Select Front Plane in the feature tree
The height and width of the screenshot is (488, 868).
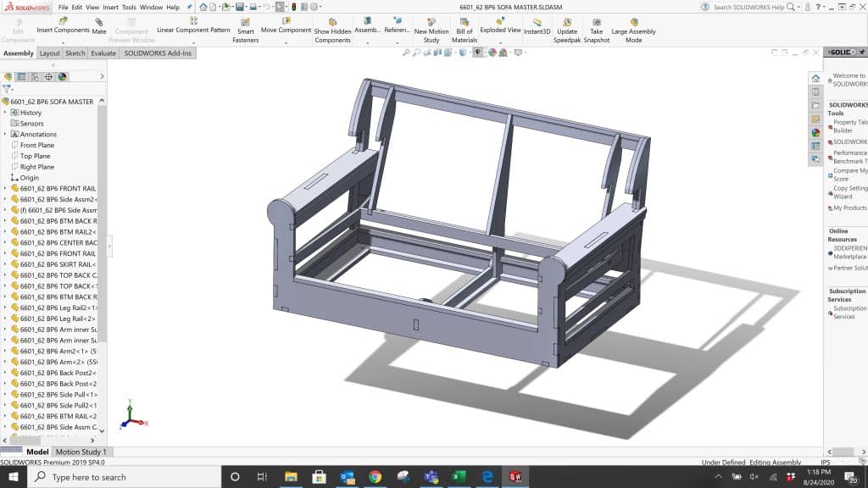pos(36,146)
